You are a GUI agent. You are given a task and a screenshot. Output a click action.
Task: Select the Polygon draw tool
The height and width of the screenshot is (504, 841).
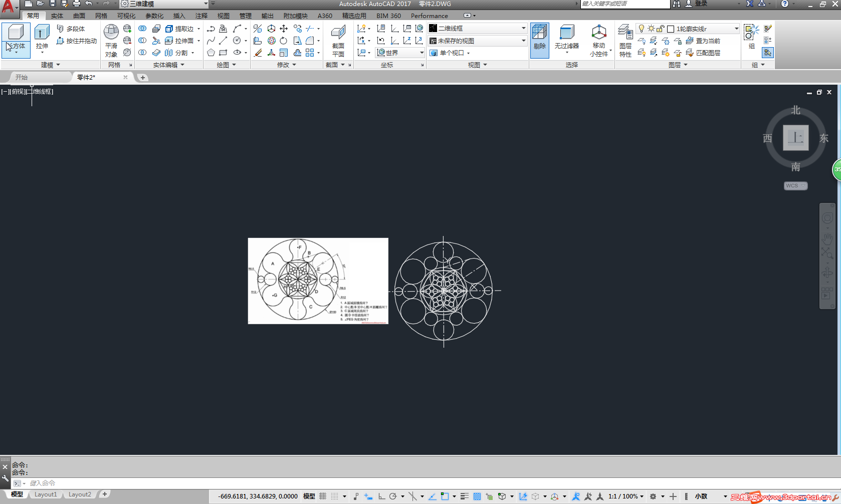coord(211,53)
